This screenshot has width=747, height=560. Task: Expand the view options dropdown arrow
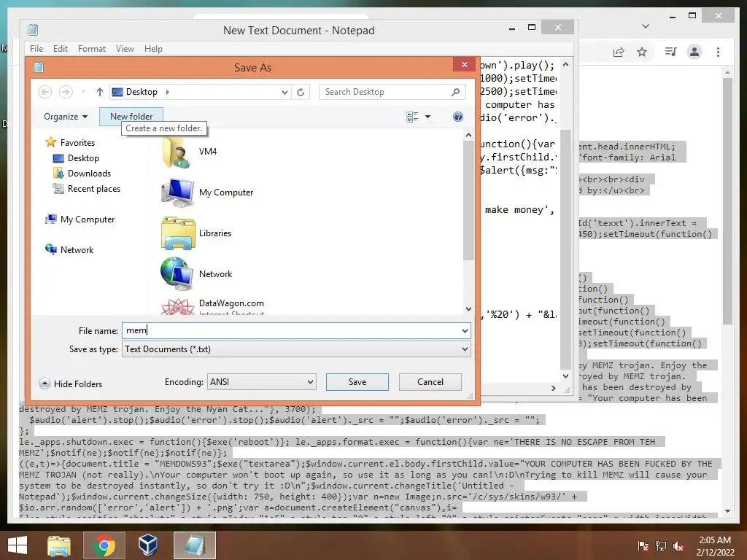(x=427, y=117)
